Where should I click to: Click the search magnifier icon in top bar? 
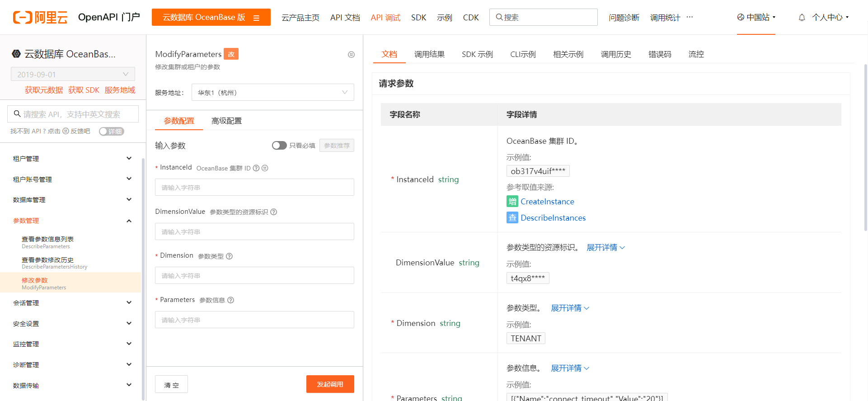click(x=499, y=17)
